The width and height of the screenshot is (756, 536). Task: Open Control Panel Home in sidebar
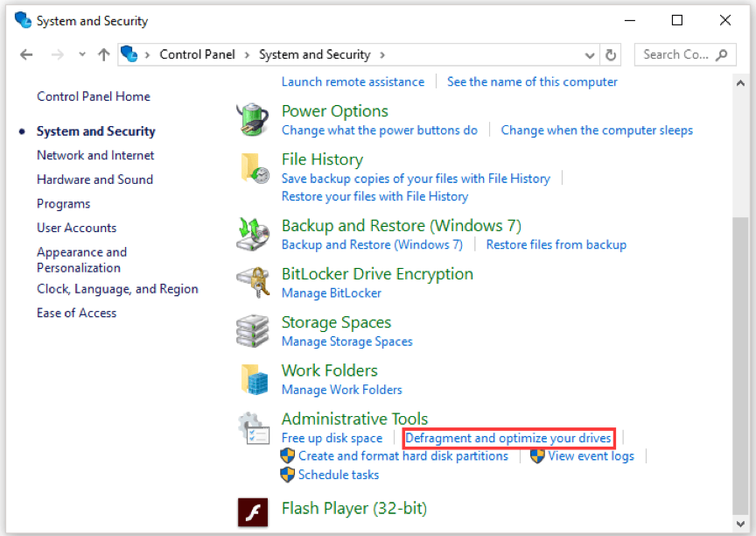pyautogui.click(x=94, y=96)
